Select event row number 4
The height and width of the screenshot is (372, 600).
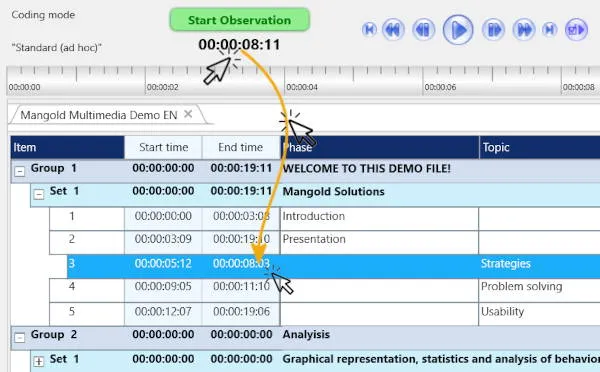tap(72, 287)
